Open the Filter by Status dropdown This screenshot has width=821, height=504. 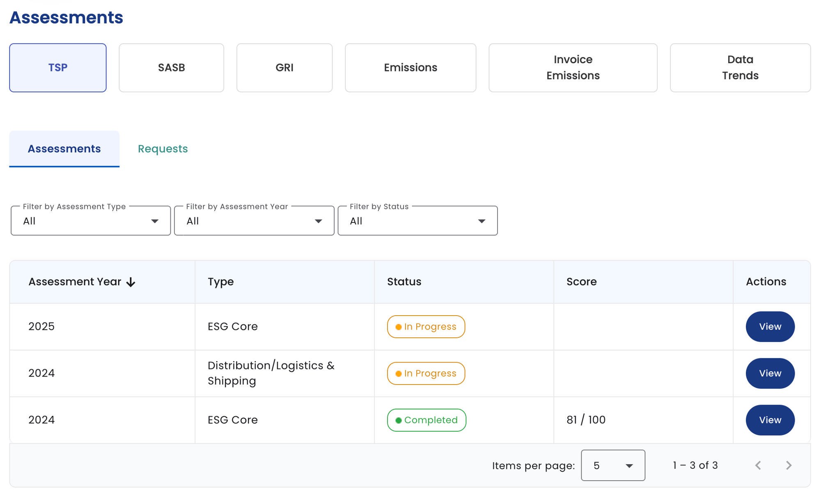point(417,221)
